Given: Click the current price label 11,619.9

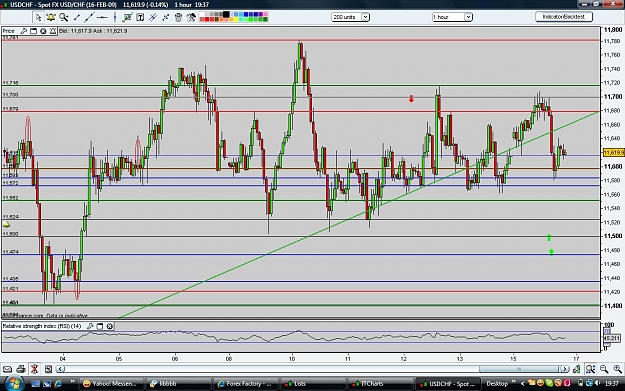Looking at the screenshot, I should (x=613, y=153).
